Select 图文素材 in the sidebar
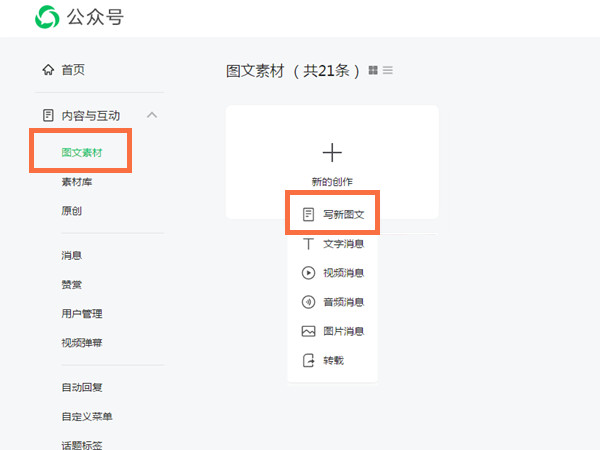 81,153
